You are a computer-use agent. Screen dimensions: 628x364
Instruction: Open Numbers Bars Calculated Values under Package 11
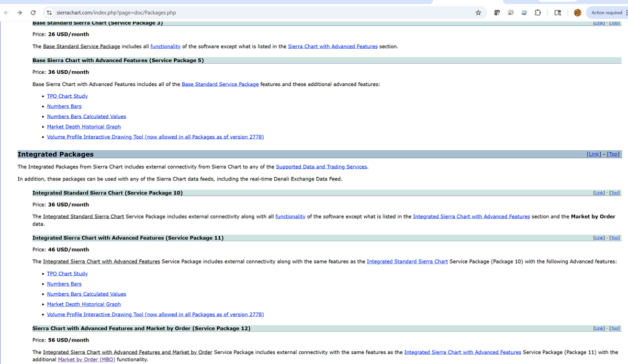(x=86, y=294)
